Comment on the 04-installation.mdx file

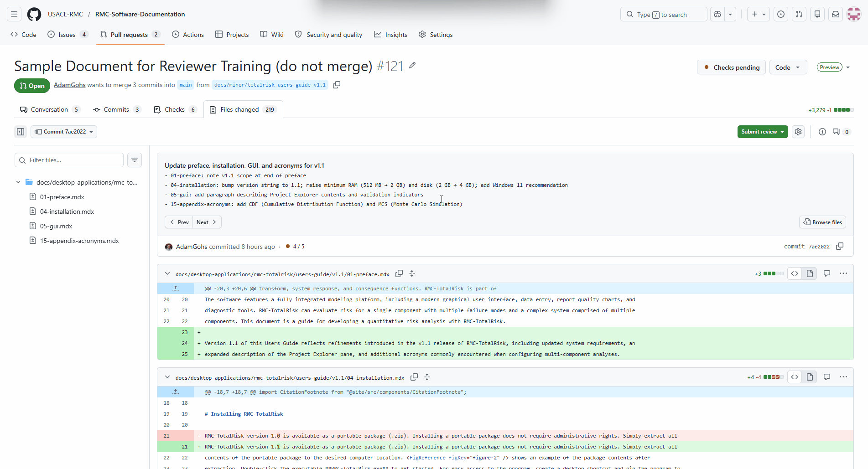(827, 377)
